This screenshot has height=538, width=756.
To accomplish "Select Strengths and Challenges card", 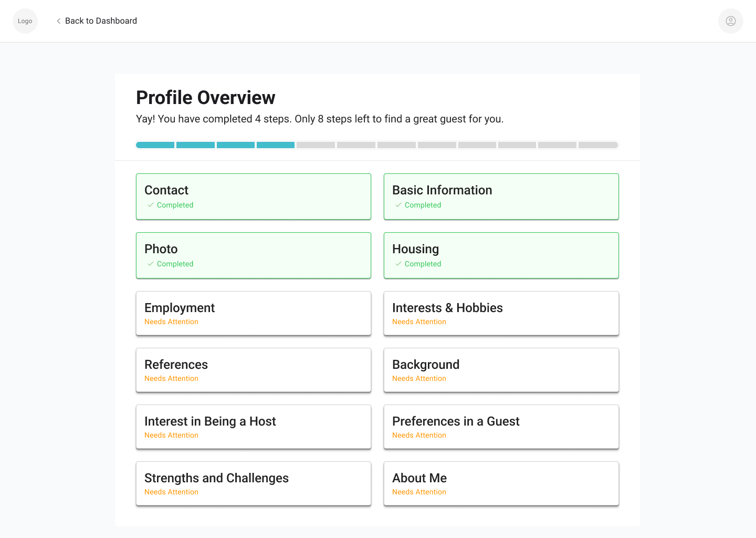I will click(x=254, y=483).
